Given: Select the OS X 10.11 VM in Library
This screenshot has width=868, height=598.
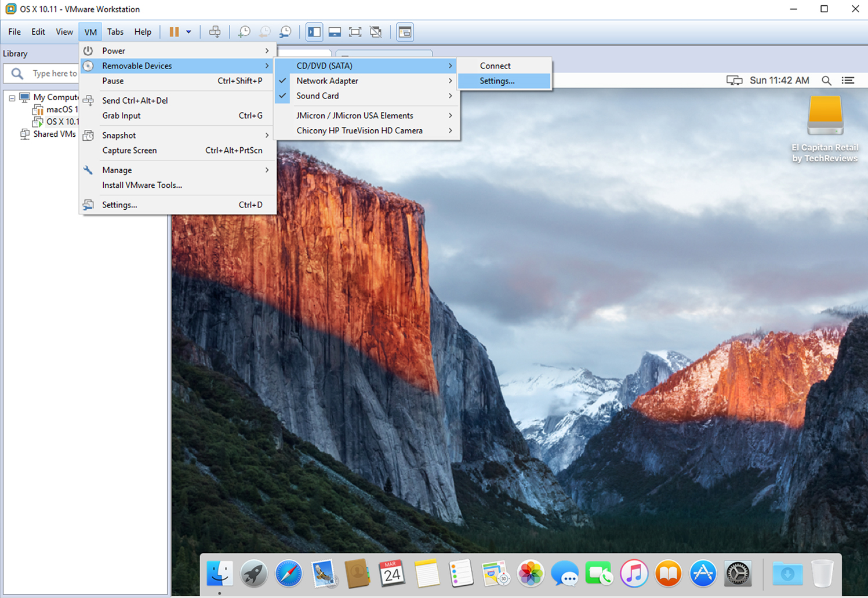Looking at the screenshot, I should click(x=57, y=122).
